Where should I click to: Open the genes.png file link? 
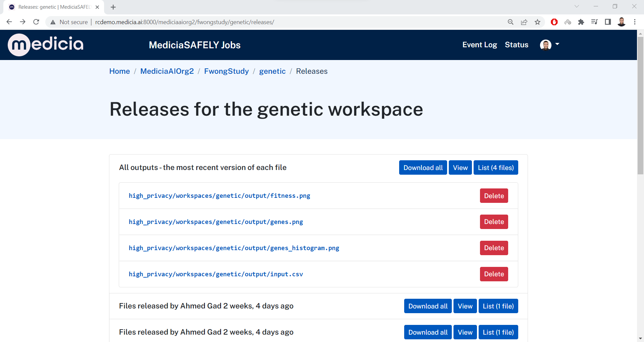click(216, 222)
